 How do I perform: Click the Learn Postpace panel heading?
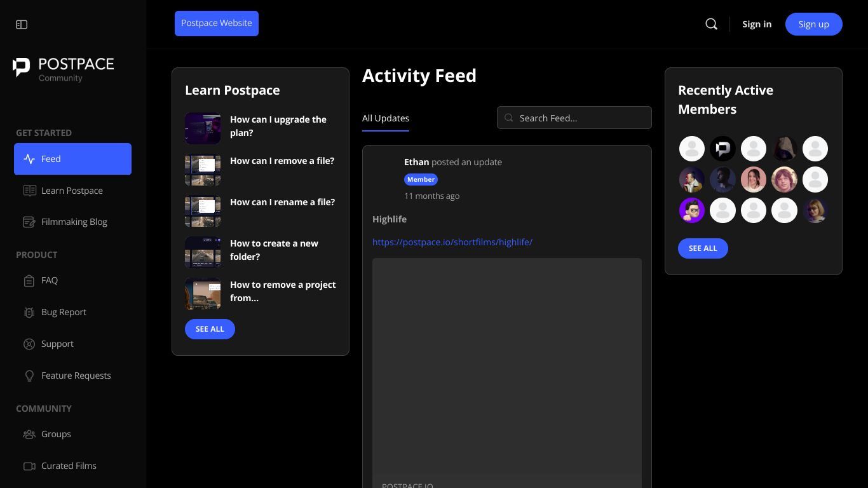(x=233, y=90)
